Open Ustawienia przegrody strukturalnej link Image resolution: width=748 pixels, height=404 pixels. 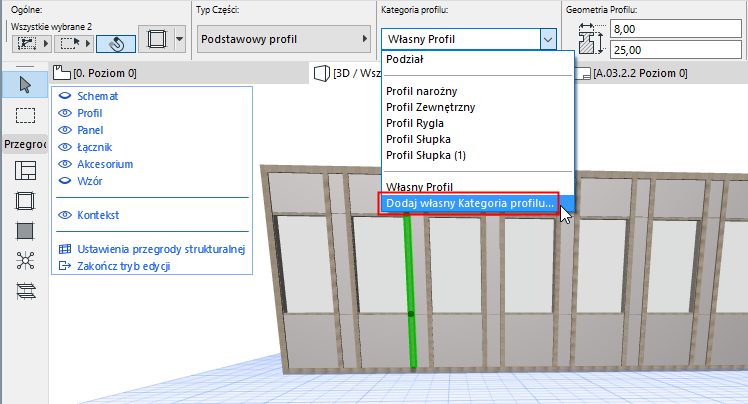pos(161,249)
